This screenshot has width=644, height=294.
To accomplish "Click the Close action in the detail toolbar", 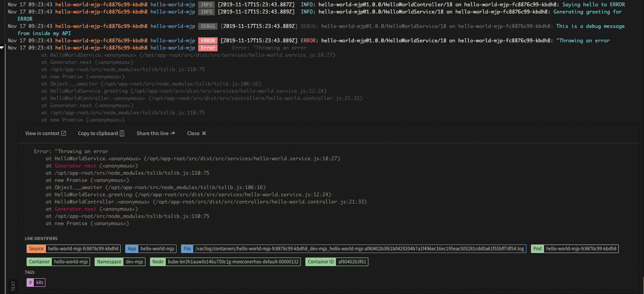I will pos(194,133).
